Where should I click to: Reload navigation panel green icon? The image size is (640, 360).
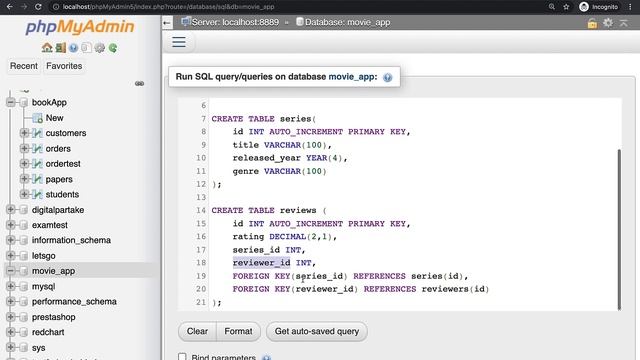(113, 48)
